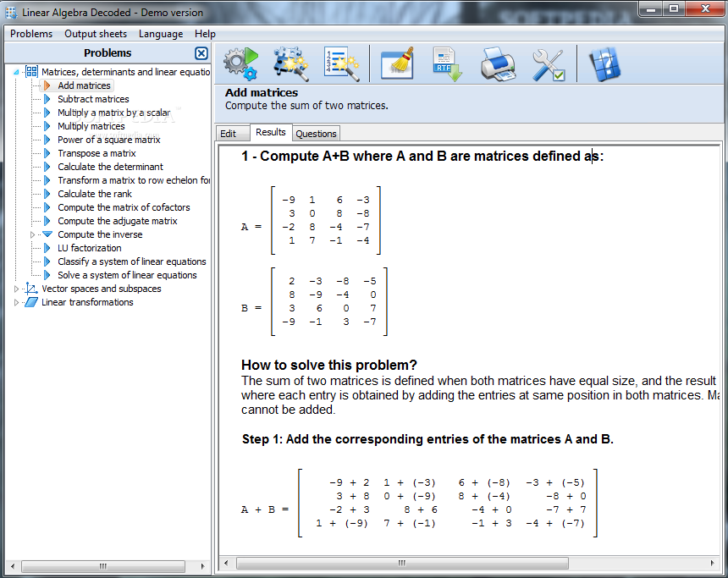728x578 pixels.
Task: Click the 'Step 1' heading text
Action: pos(427,439)
